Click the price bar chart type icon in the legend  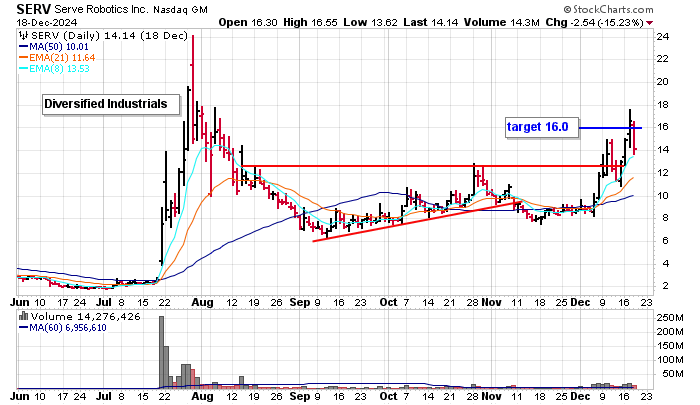pyautogui.click(x=24, y=36)
